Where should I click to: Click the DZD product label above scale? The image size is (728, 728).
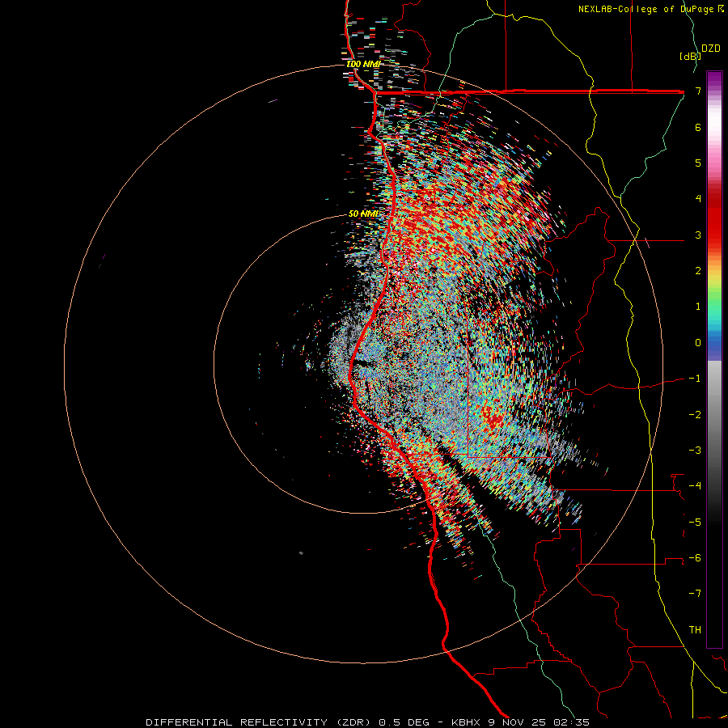[711, 49]
